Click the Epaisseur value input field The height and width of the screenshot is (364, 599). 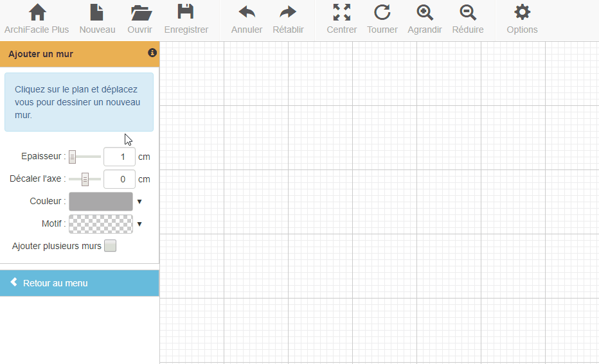[x=119, y=157]
